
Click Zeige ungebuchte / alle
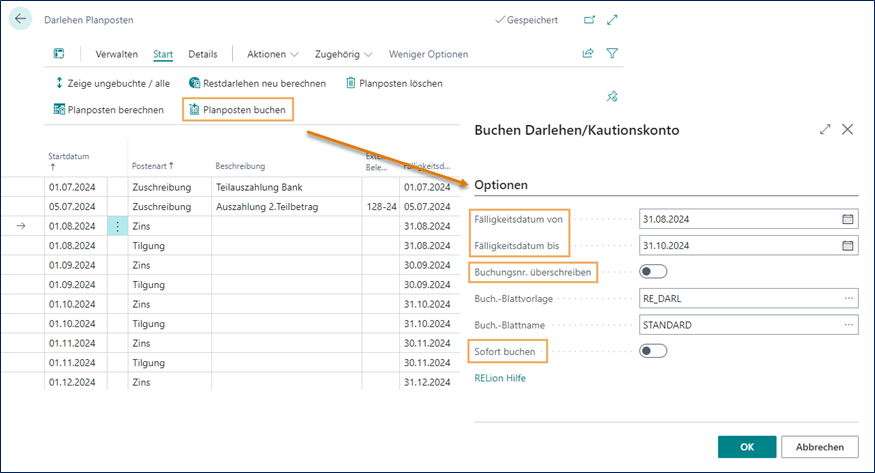[x=112, y=83]
